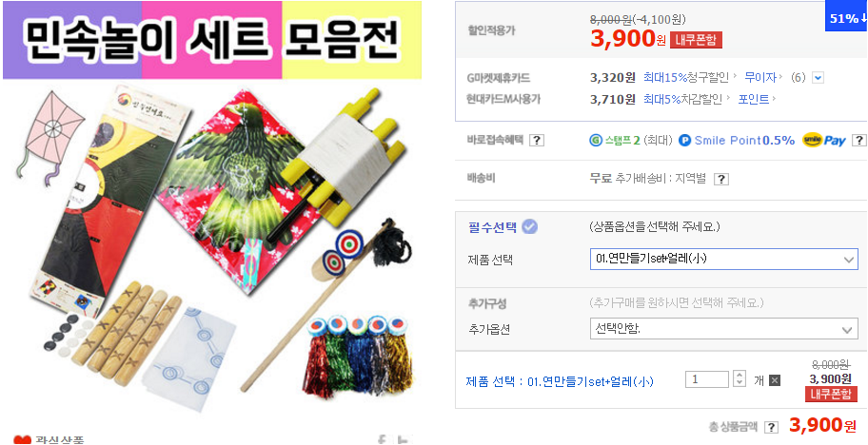868x445 pixels.
Task: Click the 포인트 link
Action: pos(754,99)
